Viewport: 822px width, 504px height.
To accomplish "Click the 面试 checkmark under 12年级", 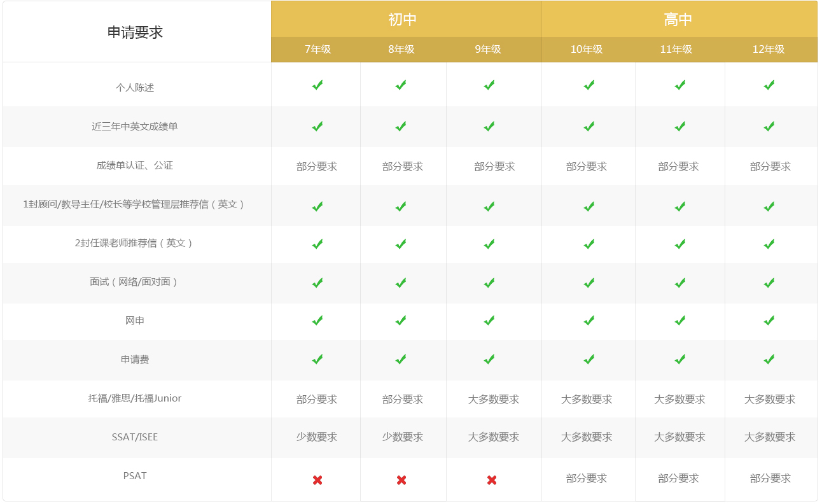I will [769, 283].
